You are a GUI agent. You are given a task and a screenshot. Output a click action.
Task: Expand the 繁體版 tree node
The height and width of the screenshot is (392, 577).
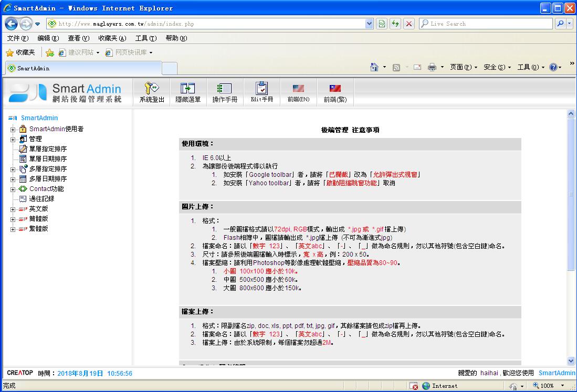click(13, 229)
